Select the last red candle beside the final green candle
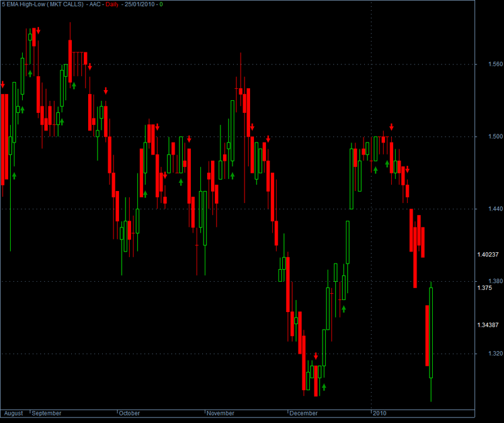This screenshot has height=423, width=504. click(427, 335)
